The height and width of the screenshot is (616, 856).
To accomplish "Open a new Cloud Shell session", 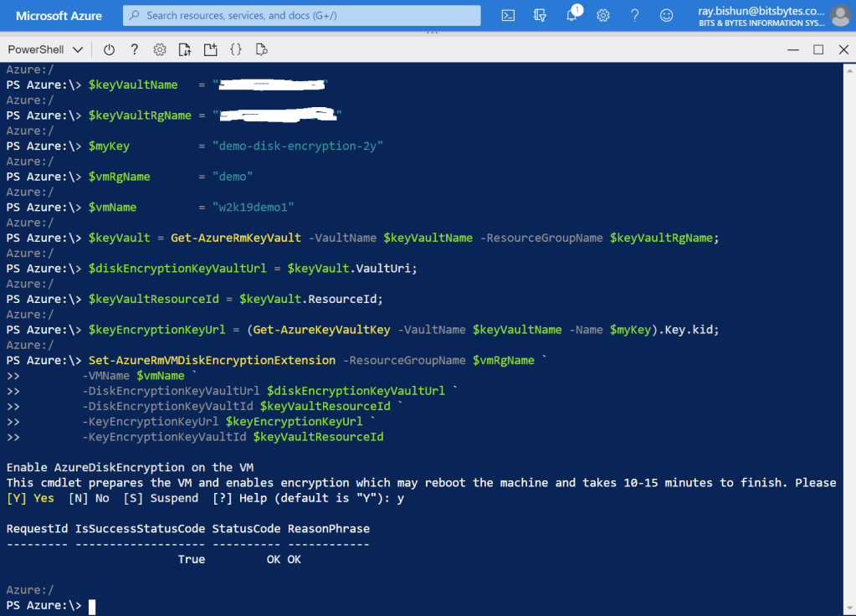I will pyautogui.click(x=210, y=49).
